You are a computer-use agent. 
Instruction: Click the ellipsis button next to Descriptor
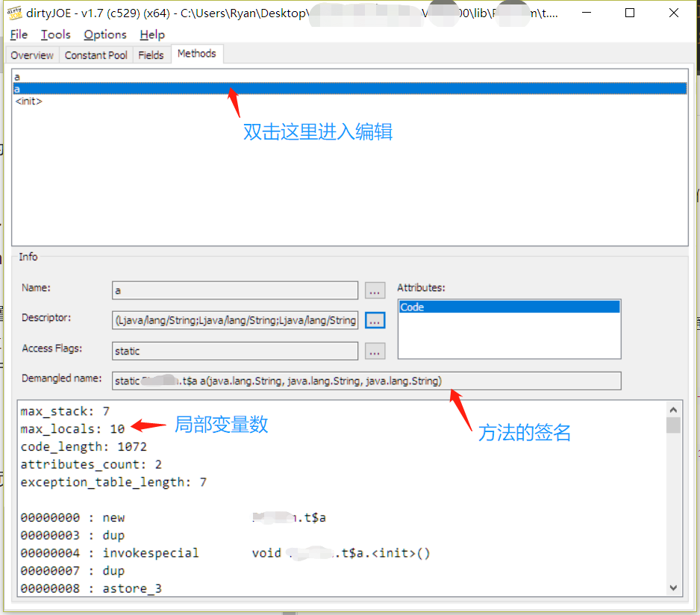point(375,320)
